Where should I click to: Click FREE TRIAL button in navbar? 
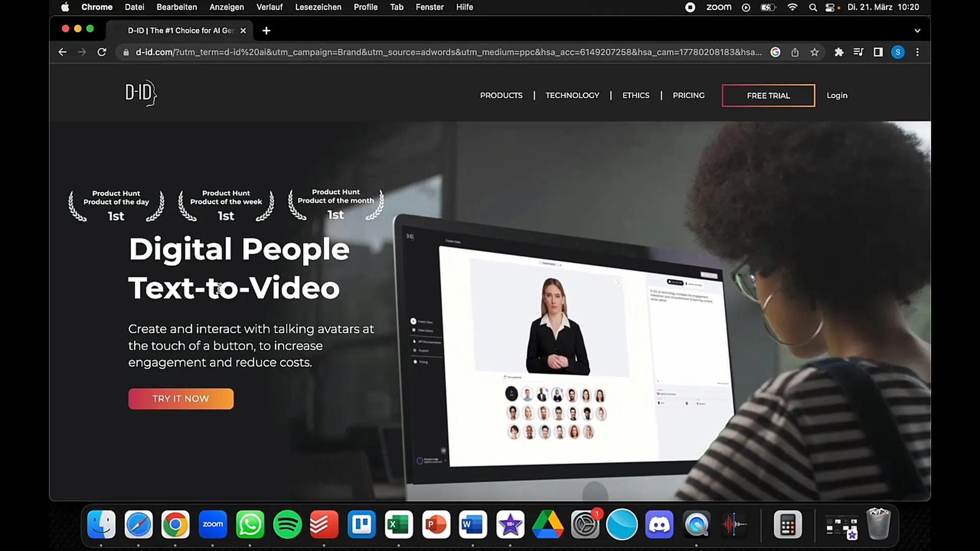(768, 95)
